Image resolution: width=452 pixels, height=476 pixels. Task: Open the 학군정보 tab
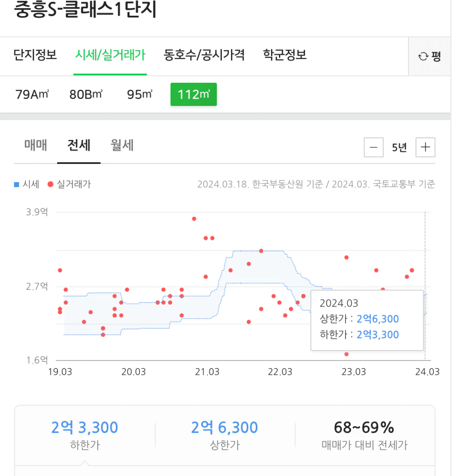tap(285, 55)
